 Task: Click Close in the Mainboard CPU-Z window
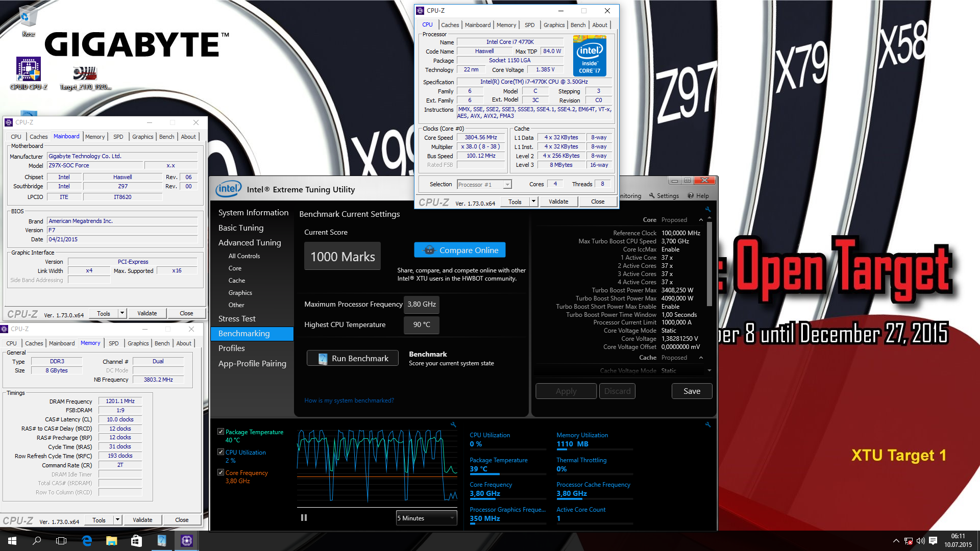(x=186, y=313)
